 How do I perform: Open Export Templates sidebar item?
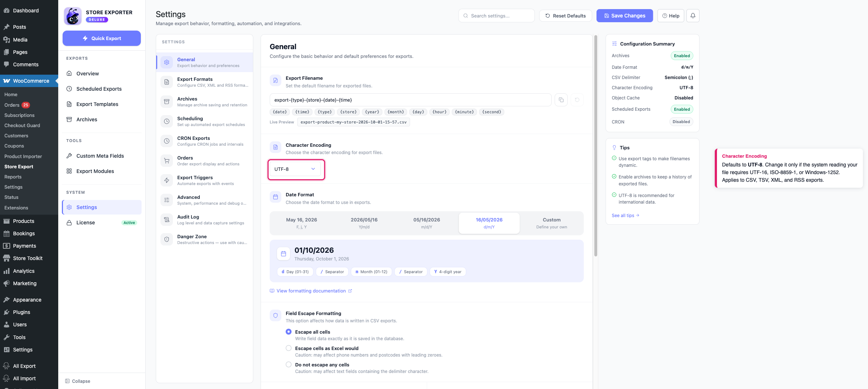click(x=101, y=104)
